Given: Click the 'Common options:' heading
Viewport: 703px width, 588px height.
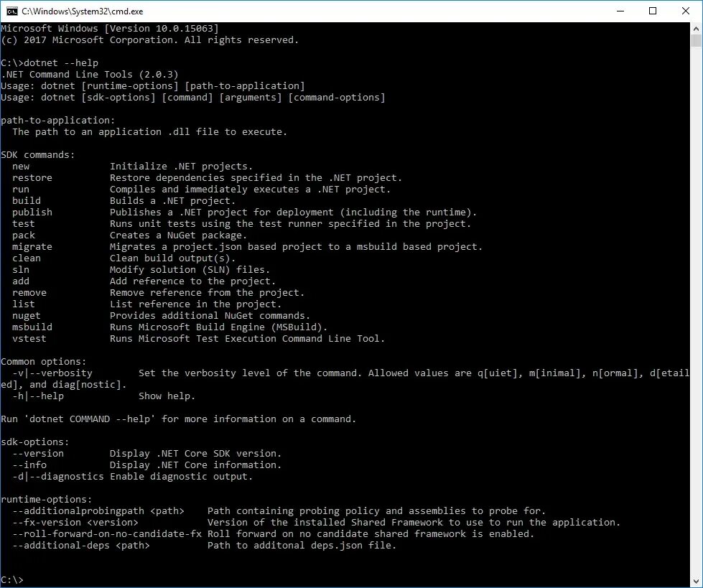Looking at the screenshot, I should (x=44, y=362).
